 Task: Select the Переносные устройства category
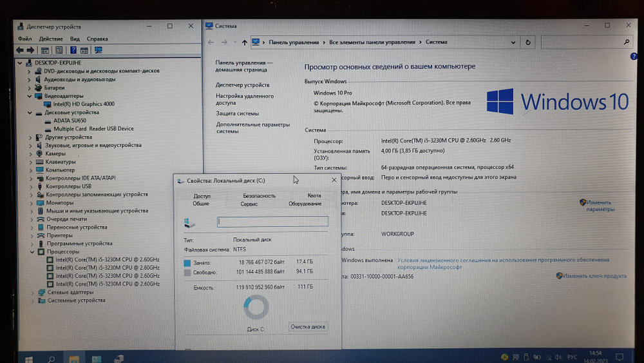[x=77, y=227]
